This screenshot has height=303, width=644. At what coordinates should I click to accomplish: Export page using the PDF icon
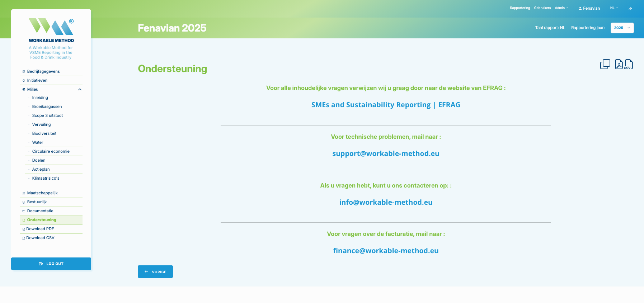point(619,64)
